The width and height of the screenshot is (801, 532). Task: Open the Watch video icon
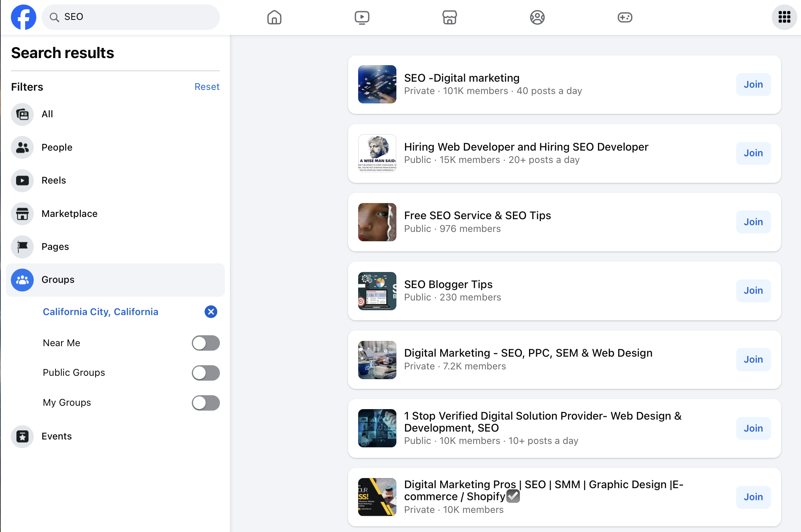pos(362,17)
